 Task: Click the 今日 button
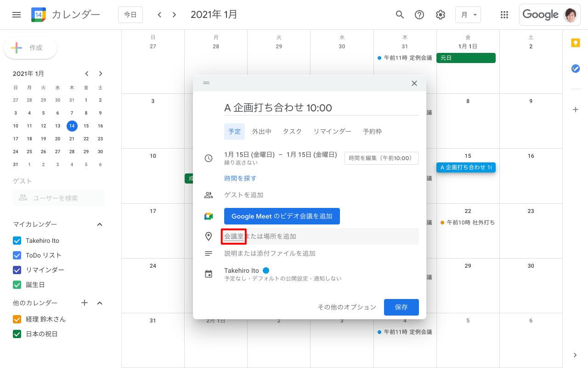click(x=130, y=15)
